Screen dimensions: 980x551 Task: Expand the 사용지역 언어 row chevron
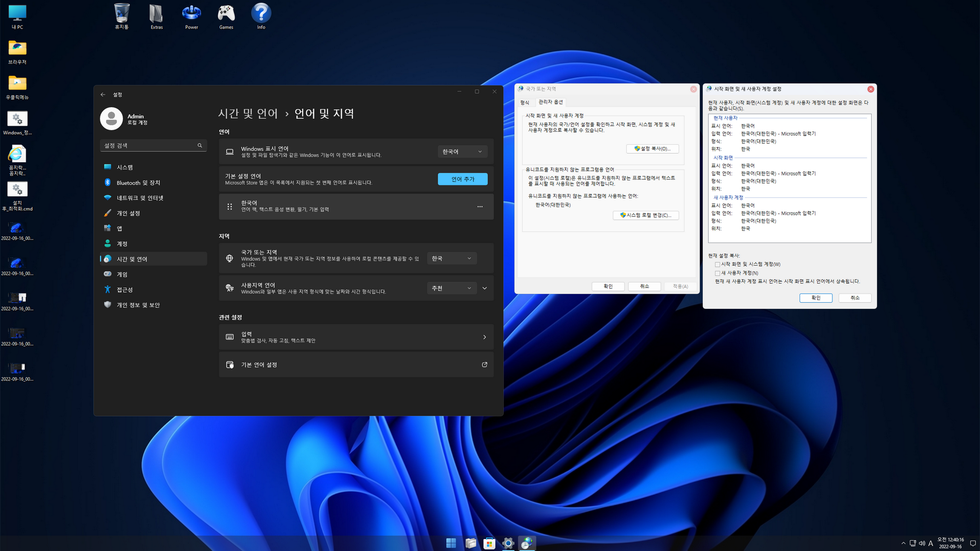(485, 288)
